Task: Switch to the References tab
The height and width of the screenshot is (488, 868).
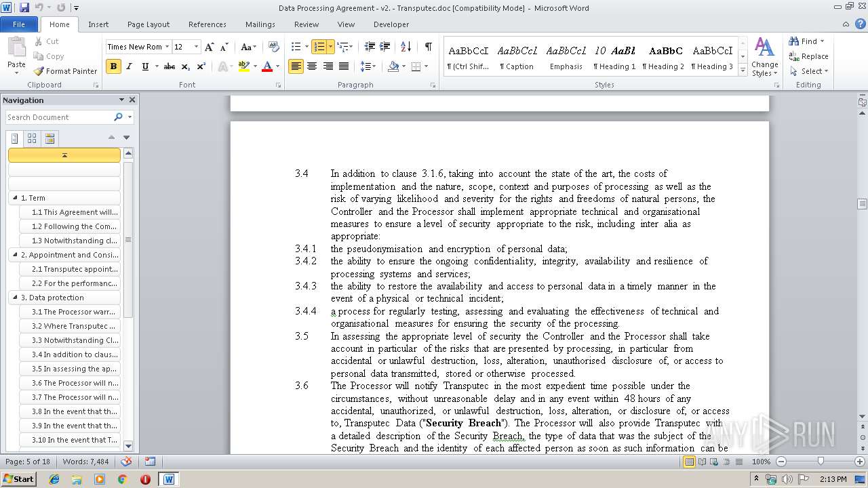Action: 208,24
